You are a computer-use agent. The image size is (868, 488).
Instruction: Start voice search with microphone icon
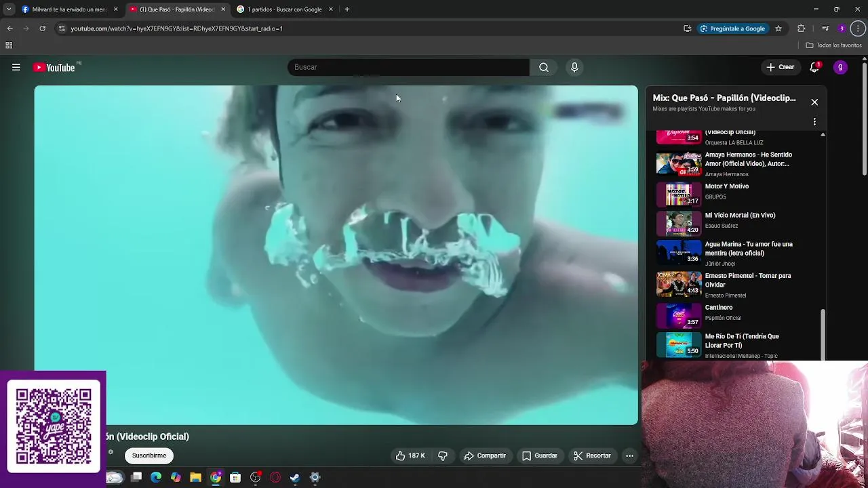pos(574,67)
